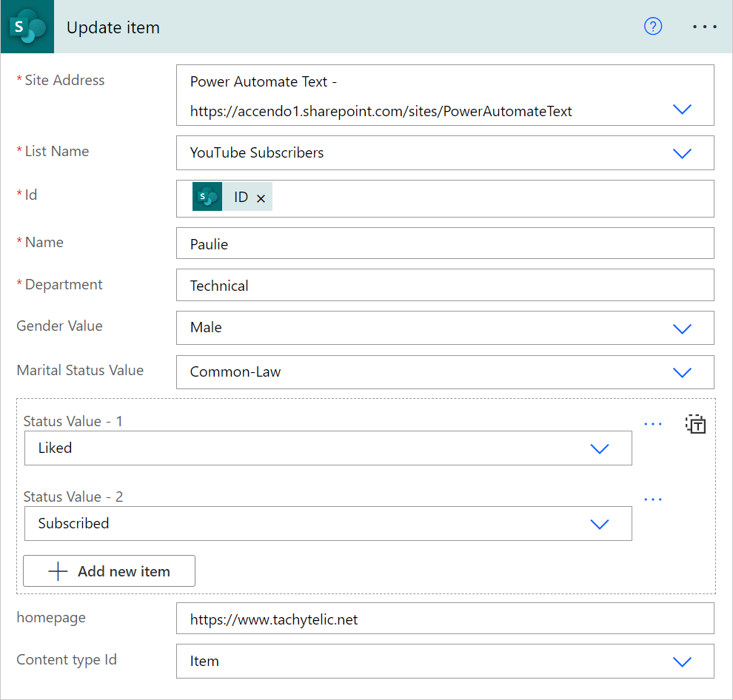This screenshot has height=700, width=733.
Task: Click the Add new item button
Action: pos(109,571)
